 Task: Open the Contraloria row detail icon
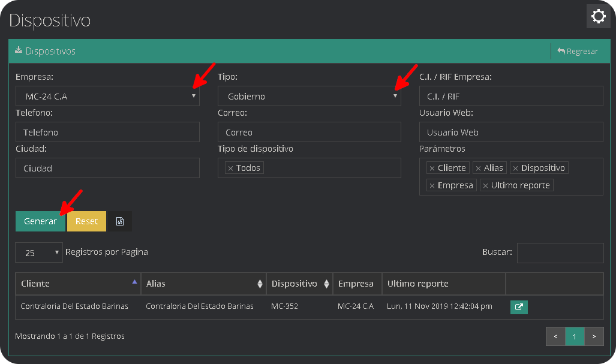[x=519, y=307]
